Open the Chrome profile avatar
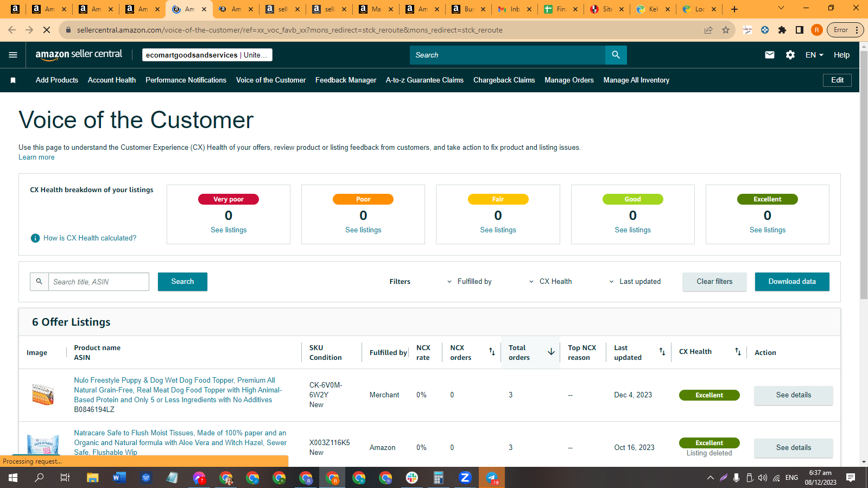 tap(816, 30)
